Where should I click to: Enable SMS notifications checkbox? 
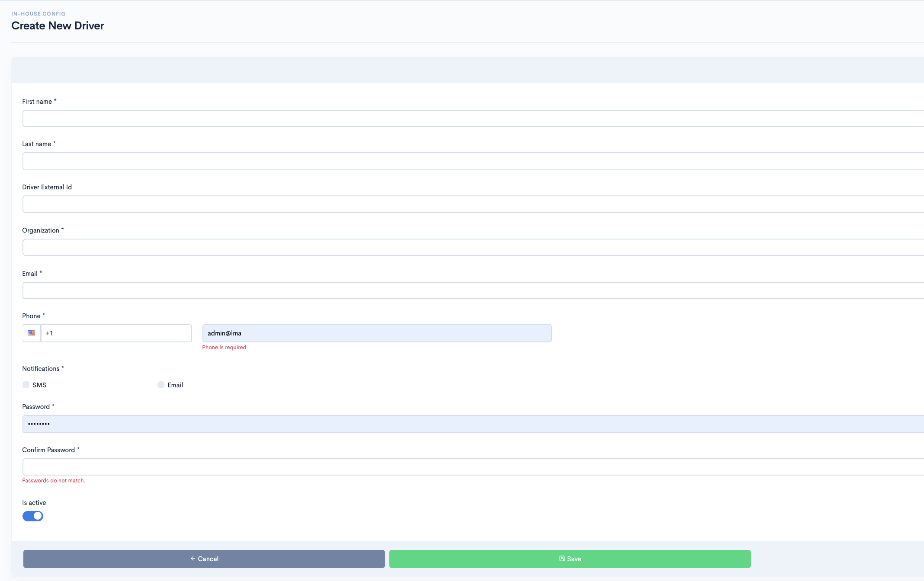pyautogui.click(x=26, y=385)
